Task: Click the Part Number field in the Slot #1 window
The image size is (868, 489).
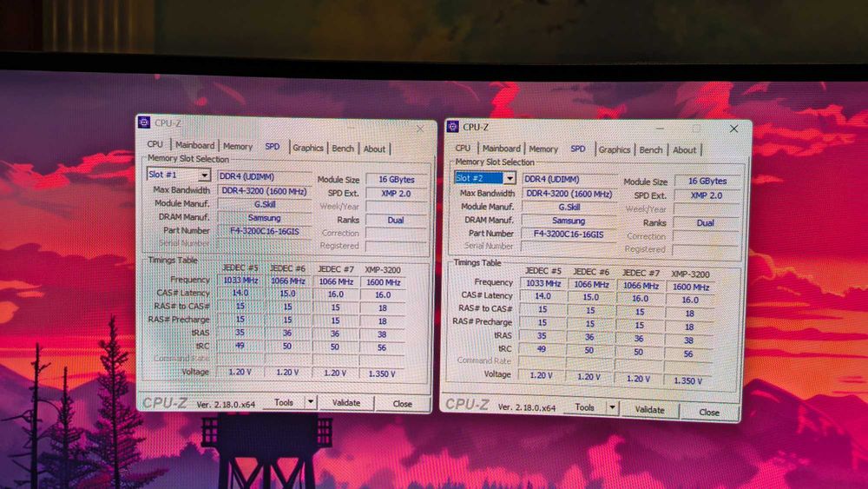Action: [x=265, y=231]
